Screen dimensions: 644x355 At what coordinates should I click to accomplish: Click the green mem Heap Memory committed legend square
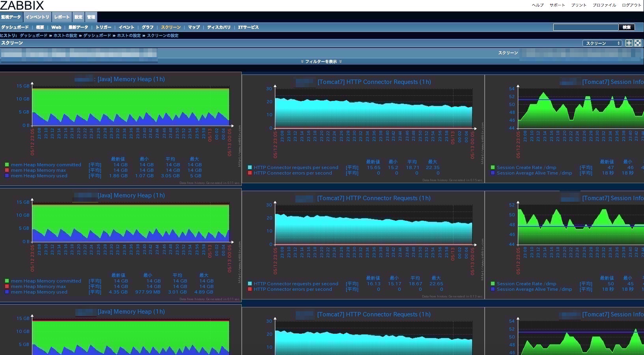pos(7,165)
